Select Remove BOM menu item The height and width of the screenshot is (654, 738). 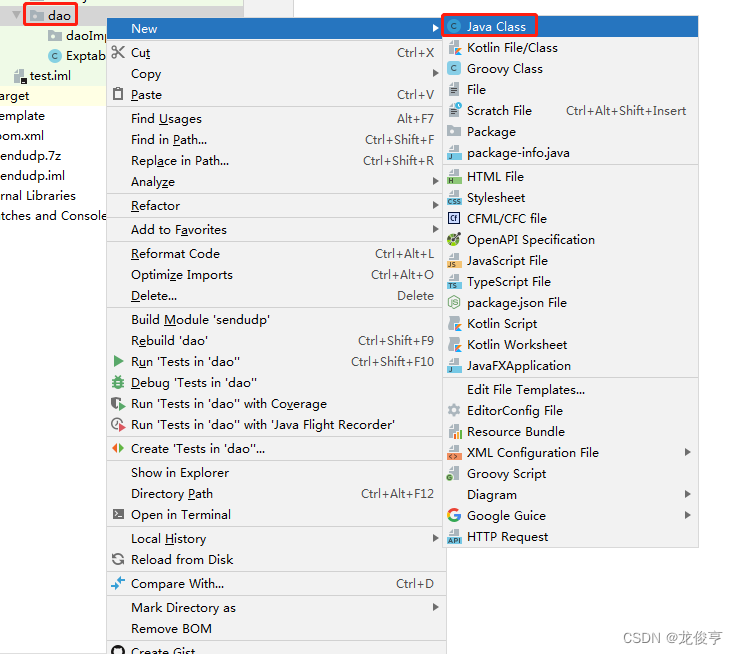276,629
